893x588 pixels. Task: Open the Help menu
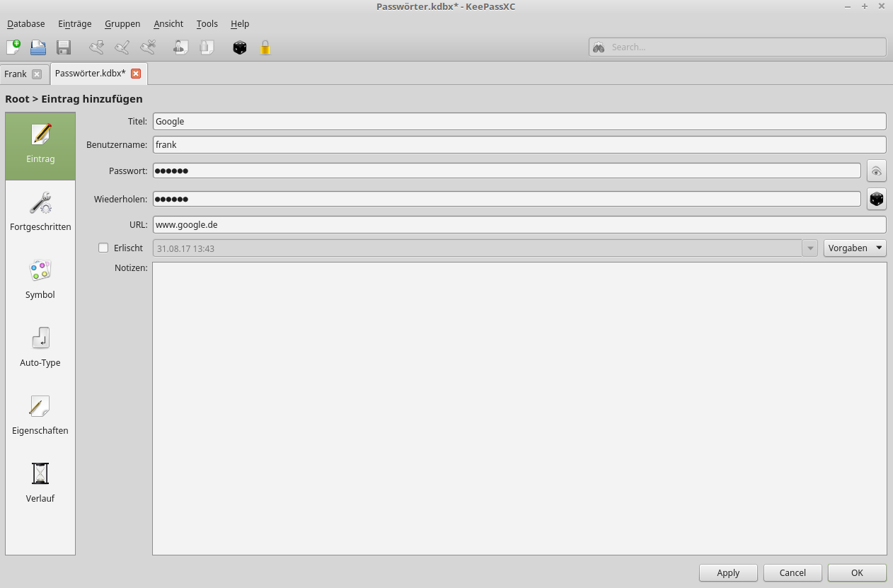coord(240,23)
